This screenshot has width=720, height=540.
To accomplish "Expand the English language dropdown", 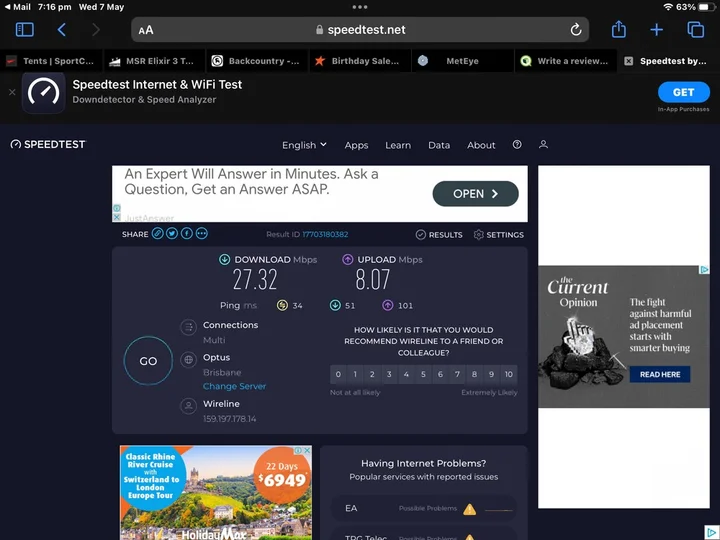I will (x=304, y=145).
